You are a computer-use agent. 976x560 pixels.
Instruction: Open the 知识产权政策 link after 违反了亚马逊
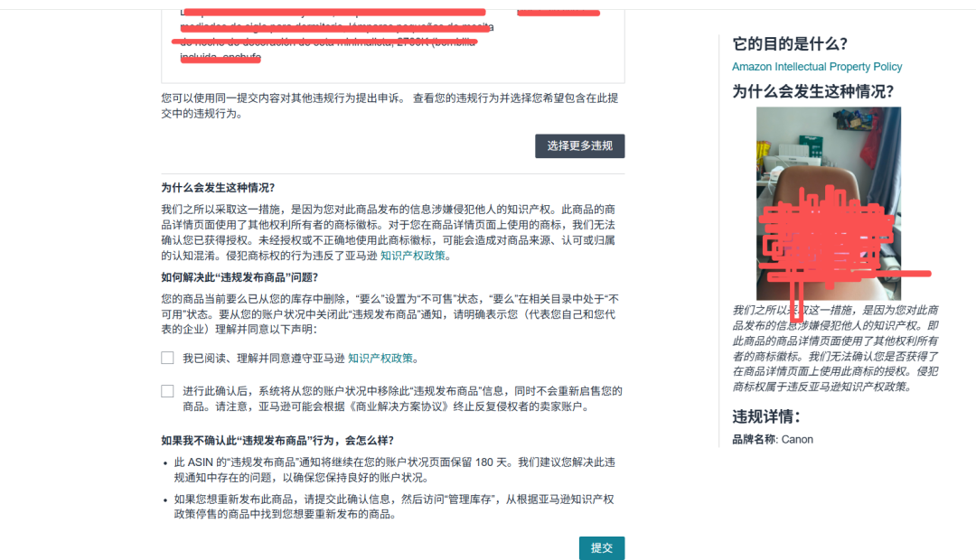pyautogui.click(x=413, y=256)
